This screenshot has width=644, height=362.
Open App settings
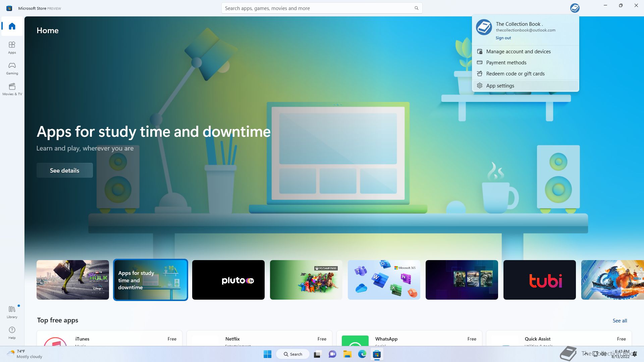(526, 86)
